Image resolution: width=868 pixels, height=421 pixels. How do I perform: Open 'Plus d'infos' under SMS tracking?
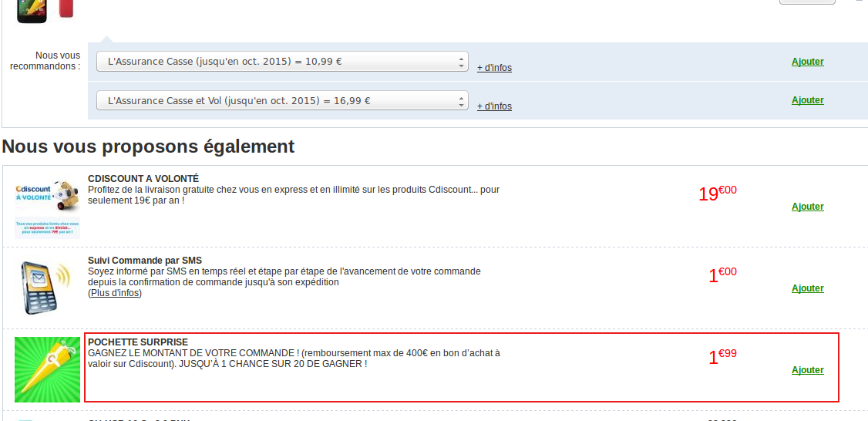tap(115, 293)
